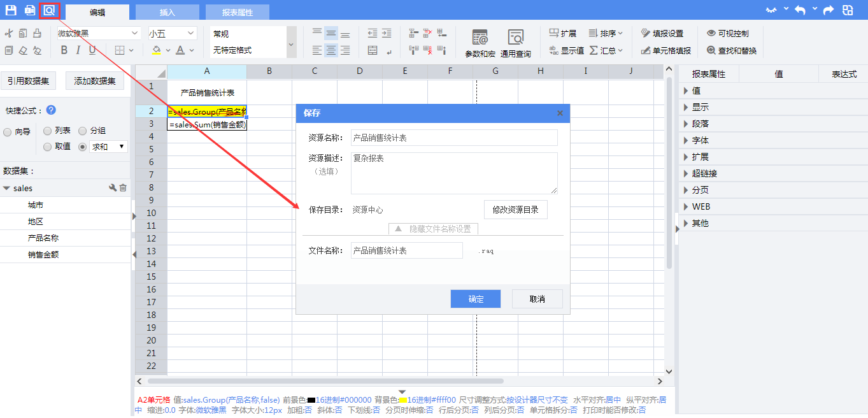The height and width of the screenshot is (418, 868).
Task: Click the undo arrow icon
Action: pyautogui.click(x=800, y=10)
